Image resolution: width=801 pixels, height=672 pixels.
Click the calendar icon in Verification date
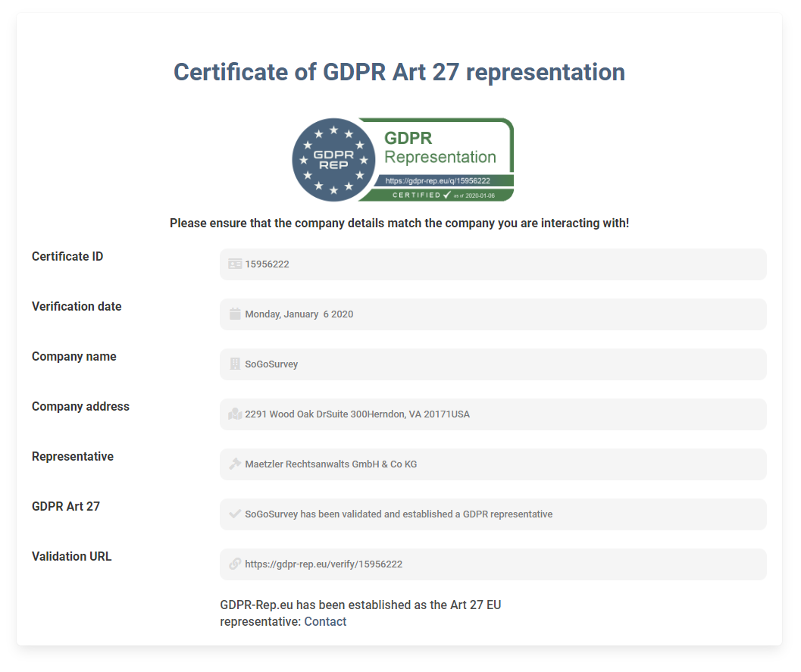click(235, 314)
